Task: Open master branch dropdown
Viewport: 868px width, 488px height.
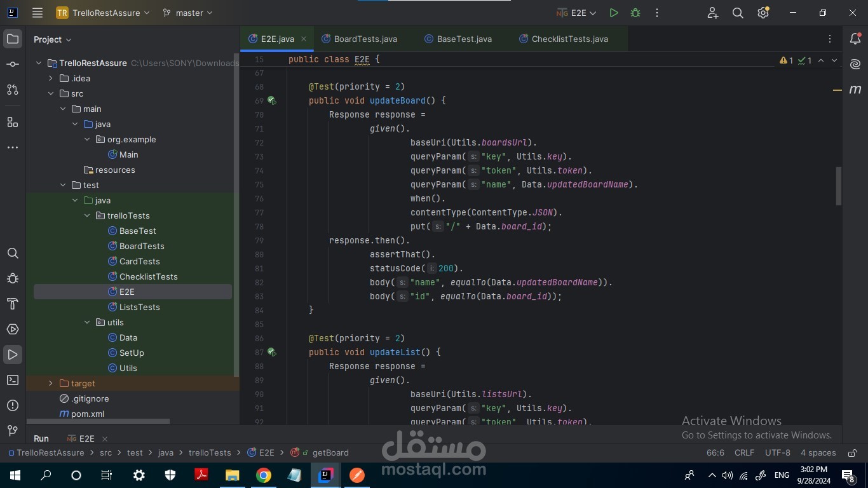Action: [187, 13]
